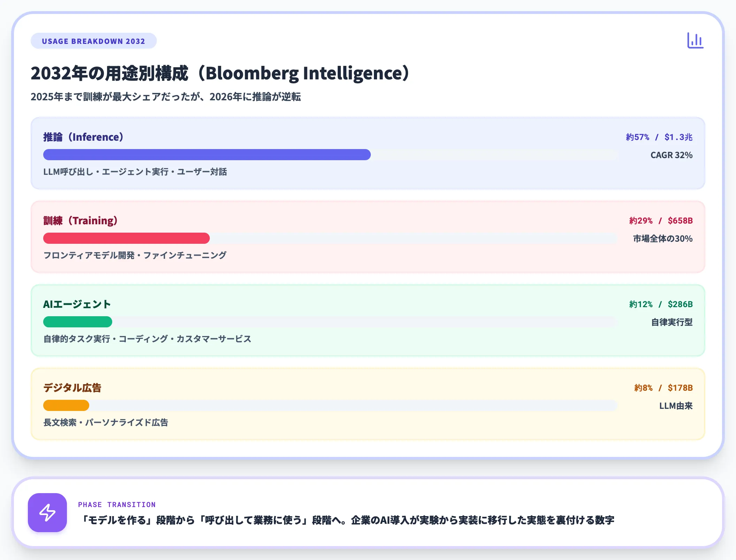Click the 約57% / $1.3兆 value

[659, 137]
